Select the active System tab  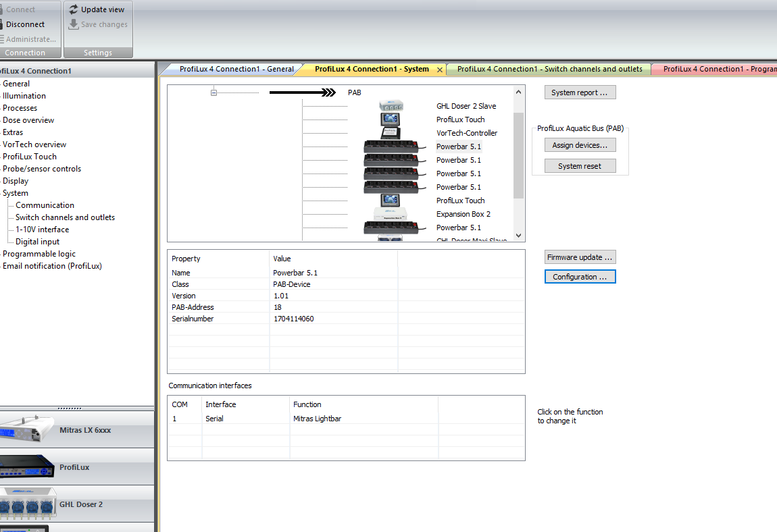point(372,69)
